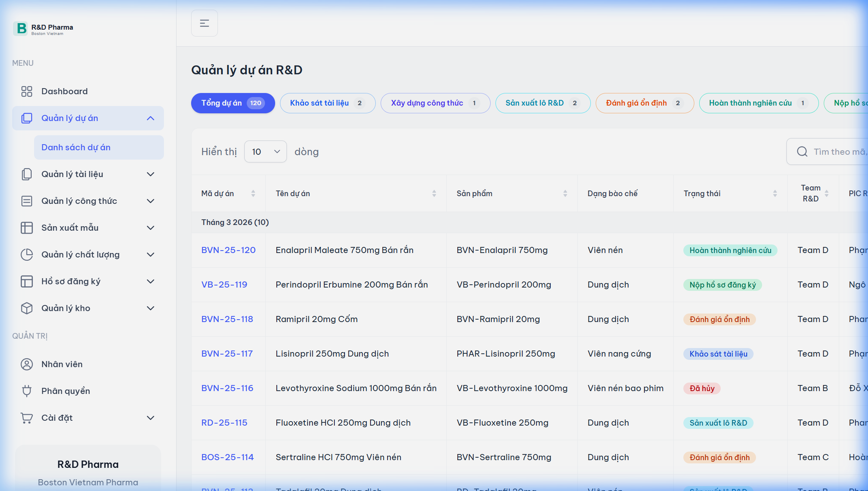The image size is (868, 491).
Task: Toggle the sidebar hamburger icon
Action: (204, 23)
